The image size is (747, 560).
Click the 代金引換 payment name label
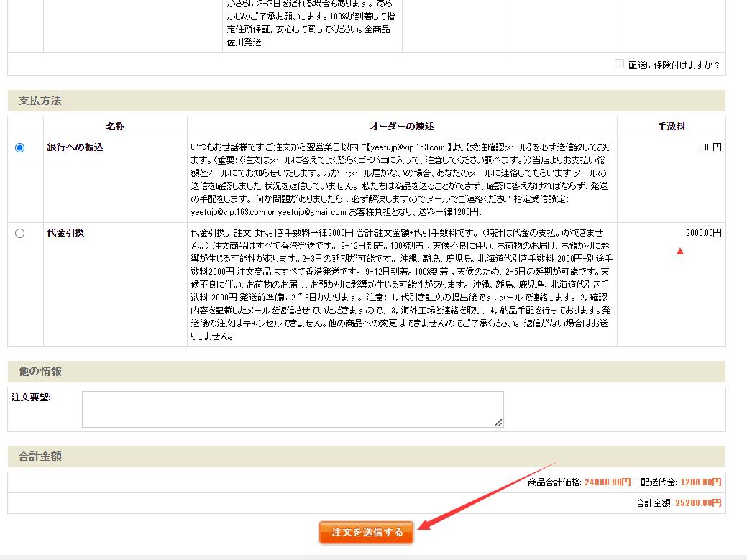click(66, 233)
